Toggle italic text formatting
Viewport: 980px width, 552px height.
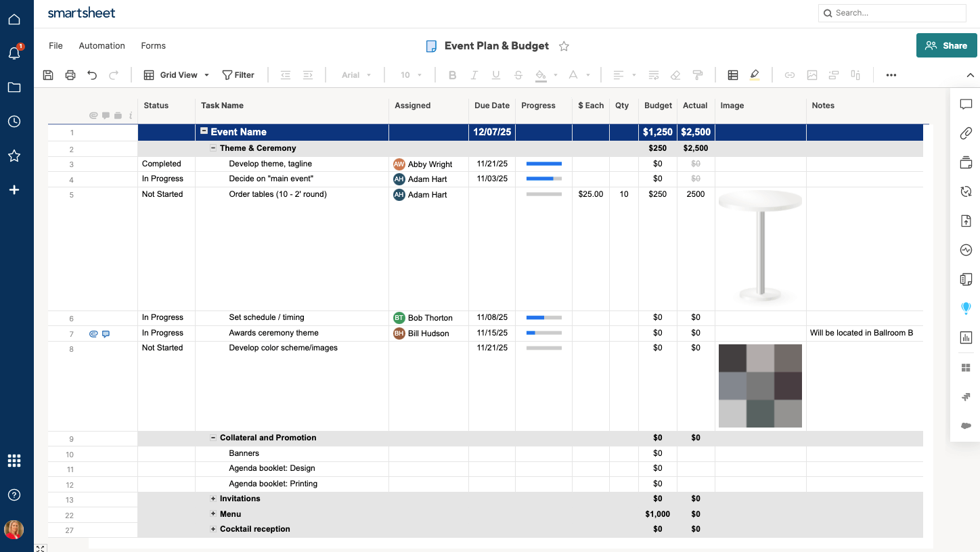point(474,75)
